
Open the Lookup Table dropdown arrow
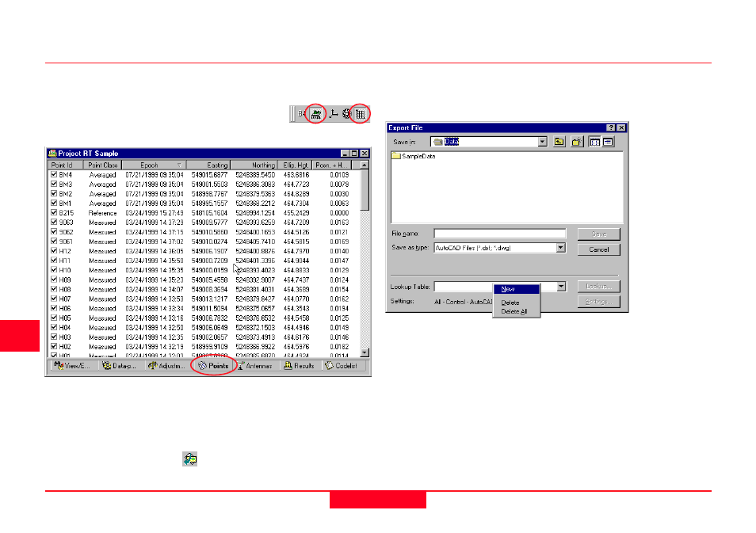tap(561, 286)
